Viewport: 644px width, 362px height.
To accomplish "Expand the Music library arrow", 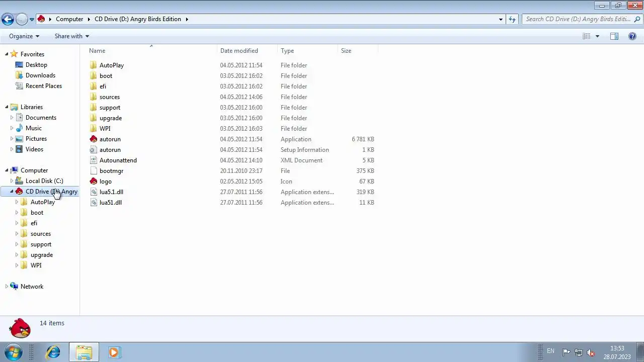I will [12, 128].
